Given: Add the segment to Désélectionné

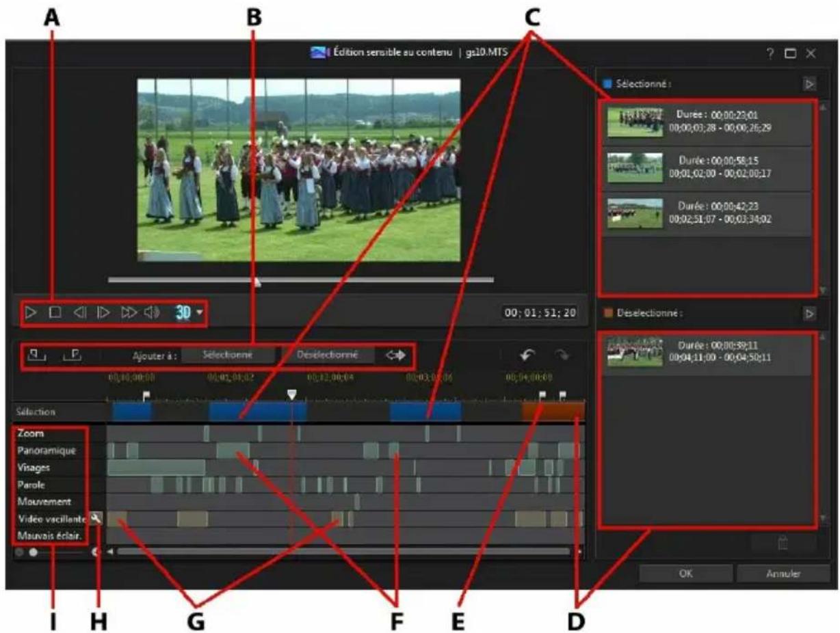Looking at the screenshot, I should click(327, 355).
